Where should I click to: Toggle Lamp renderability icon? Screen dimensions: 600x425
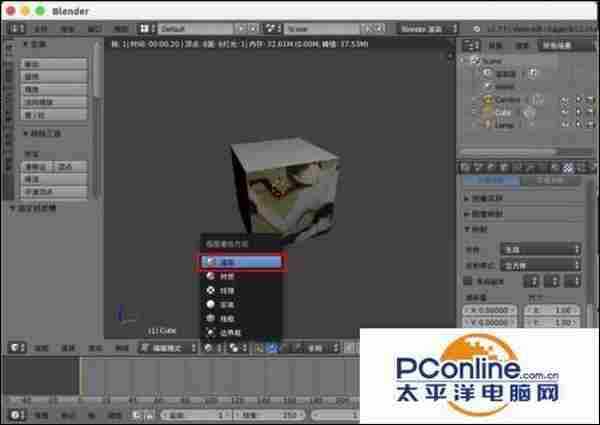pos(591,124)
